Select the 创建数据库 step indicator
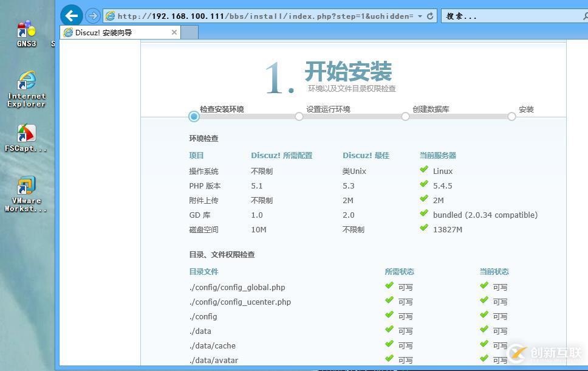This screenshot has width=588, height=371. [405, 116]
